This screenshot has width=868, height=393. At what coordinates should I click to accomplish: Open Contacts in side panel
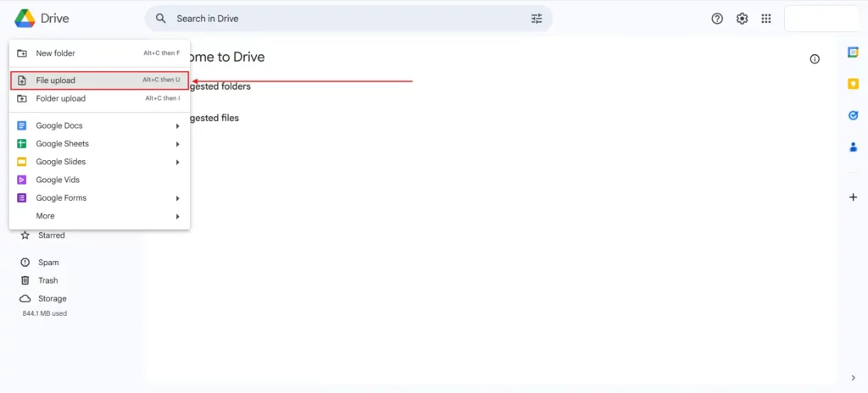tap(853, 147)
